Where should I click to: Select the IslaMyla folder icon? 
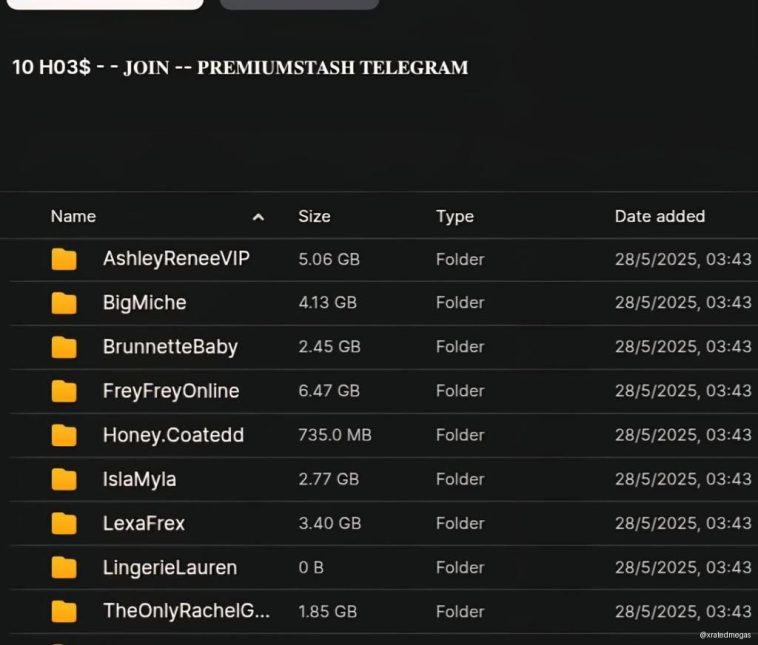click(64, 479)
